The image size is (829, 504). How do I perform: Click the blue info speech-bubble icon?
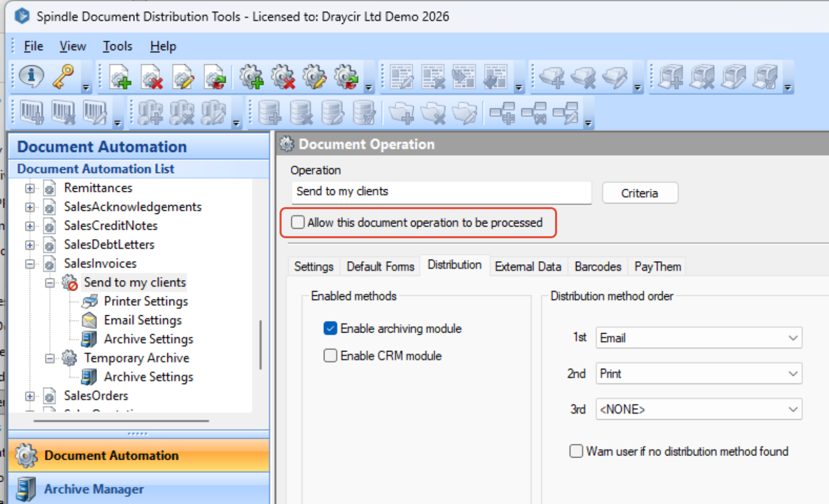[31, 76]
